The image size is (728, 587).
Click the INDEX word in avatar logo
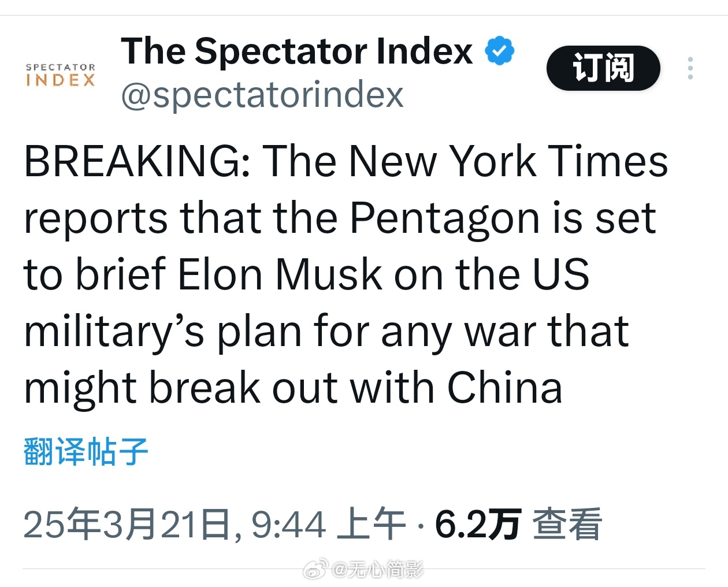pyautogui.click(x=61, y=81)
